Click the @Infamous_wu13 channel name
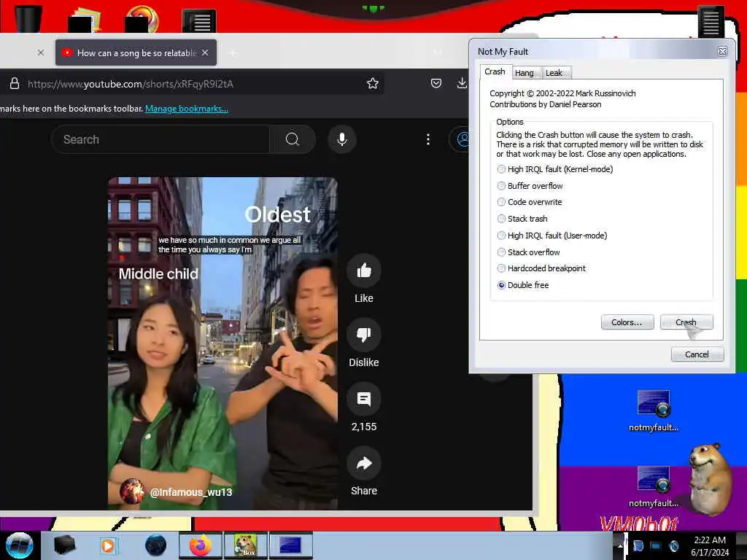This screenshot has height=560, width=747. click(x=191, y=492)
